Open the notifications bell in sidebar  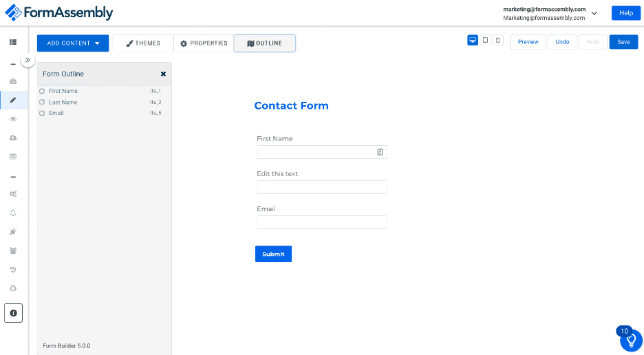click(x=13, y=213)
